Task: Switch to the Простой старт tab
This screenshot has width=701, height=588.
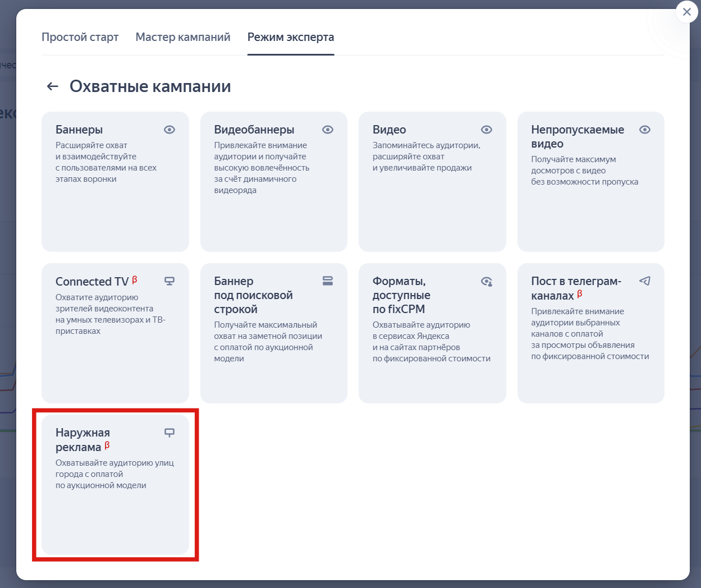Action: point(80,37)
